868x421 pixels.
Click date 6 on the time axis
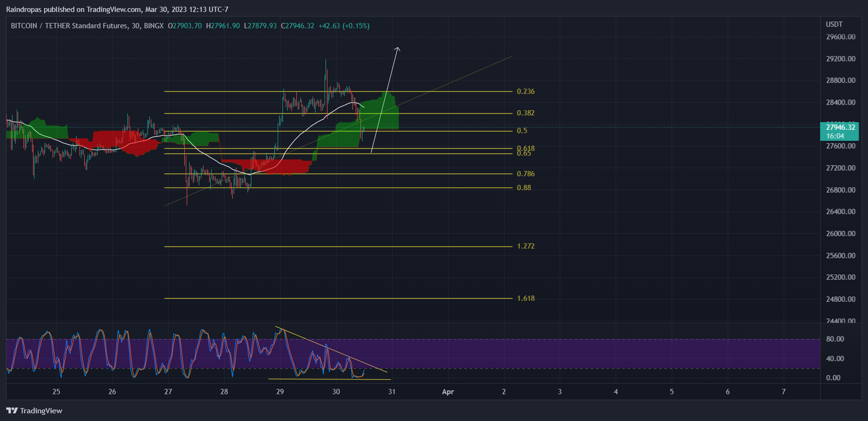click(728, 392)
